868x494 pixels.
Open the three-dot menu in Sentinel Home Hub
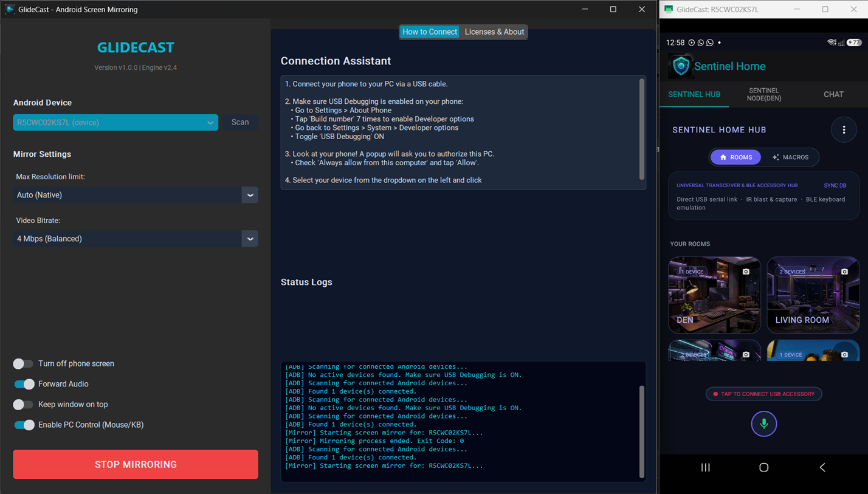tap(844, 130)
